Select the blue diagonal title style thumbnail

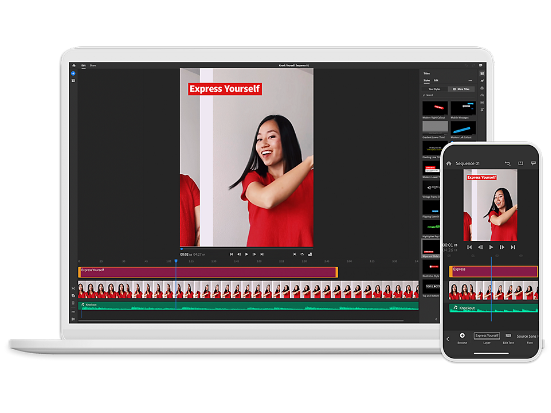click(463, 129)
